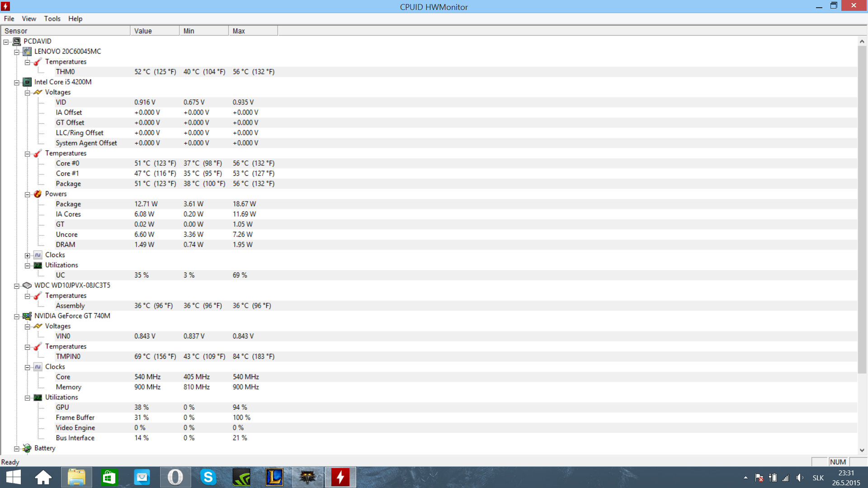Screen dimensions: 868x488
Task: Open Skype from the taskbar
Action: tap(208, 477)
